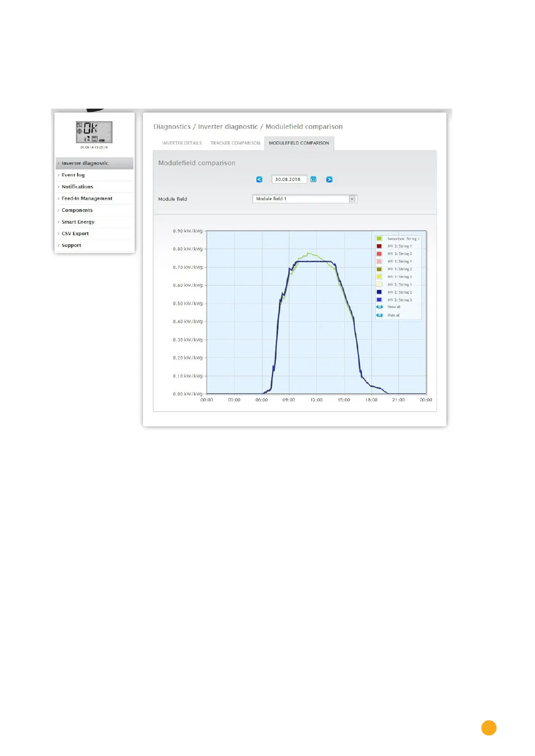Open the calendar date picker icon
535x756 pixels.
314,180
